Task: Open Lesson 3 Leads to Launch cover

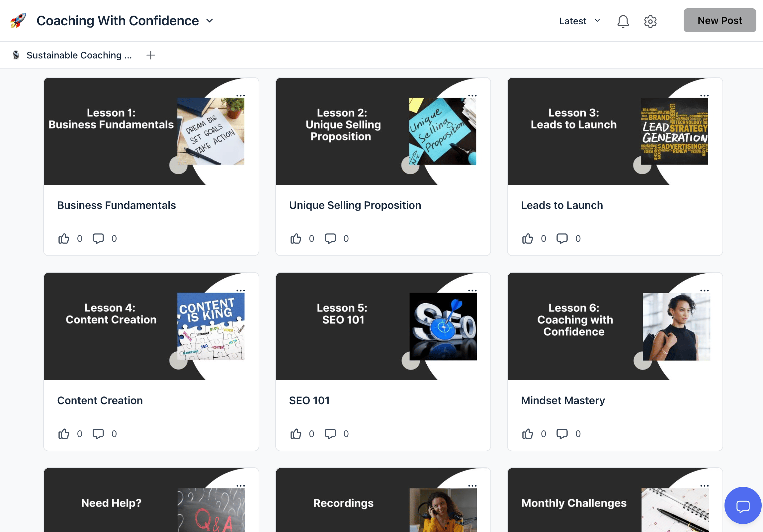Action: 615,132
